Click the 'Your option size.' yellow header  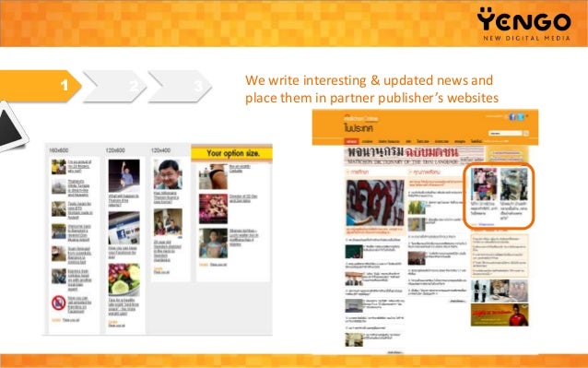click(231, 153)
